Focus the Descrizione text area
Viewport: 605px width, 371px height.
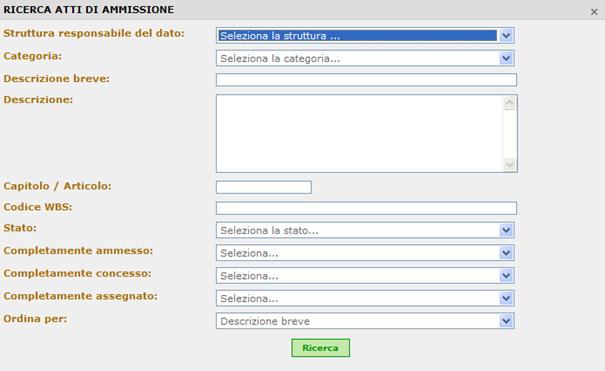click(359, 133)
